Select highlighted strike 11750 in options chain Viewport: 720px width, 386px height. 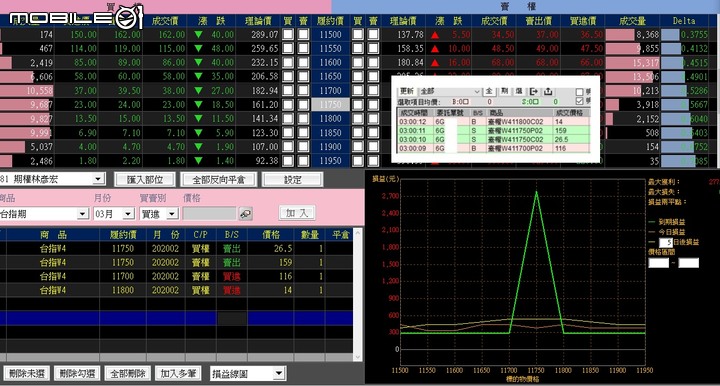(x=330, y=105)
